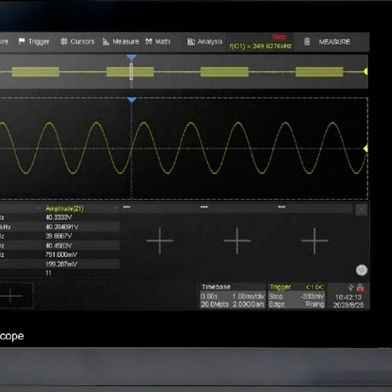This screenshot has width=392, height=392.
Task: Click the Cursors grid icon
Action: (64, 41)
